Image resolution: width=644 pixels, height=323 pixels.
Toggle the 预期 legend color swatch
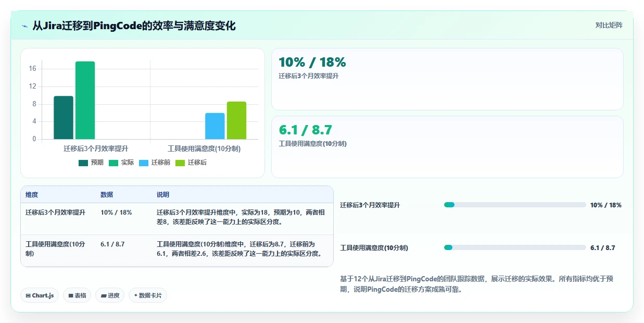pos(83,163)
